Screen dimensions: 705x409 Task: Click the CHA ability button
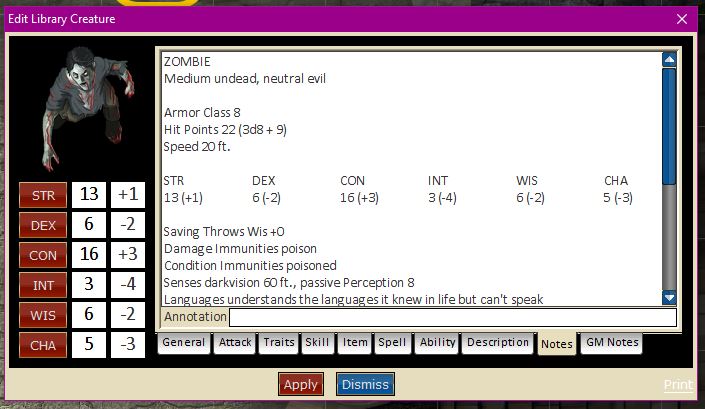(x=43, y=345)
